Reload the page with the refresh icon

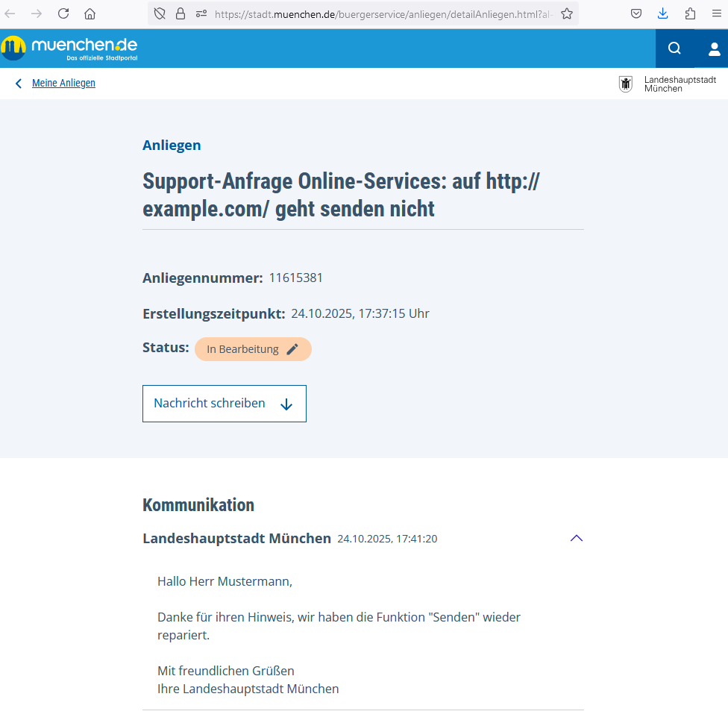63,13
